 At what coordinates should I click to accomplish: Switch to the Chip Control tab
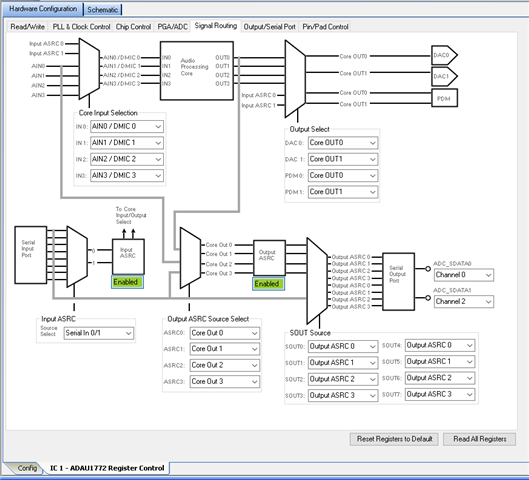pyautogui.click(x=133, y=27)
